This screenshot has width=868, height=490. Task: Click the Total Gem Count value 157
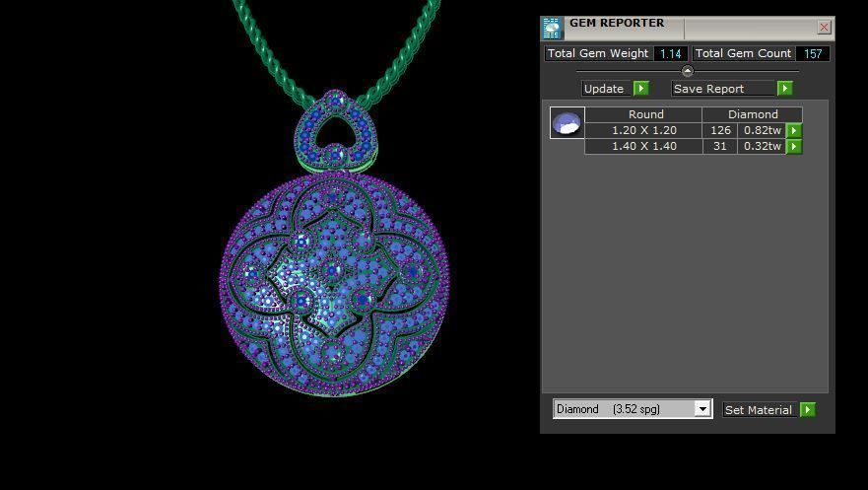pos(813,53)
